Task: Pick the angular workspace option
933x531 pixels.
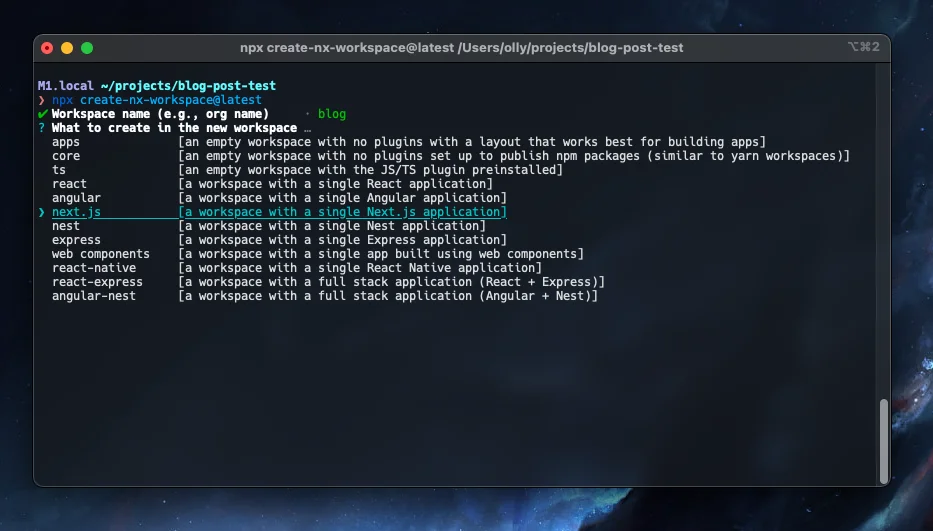Action: coord(76,198)
